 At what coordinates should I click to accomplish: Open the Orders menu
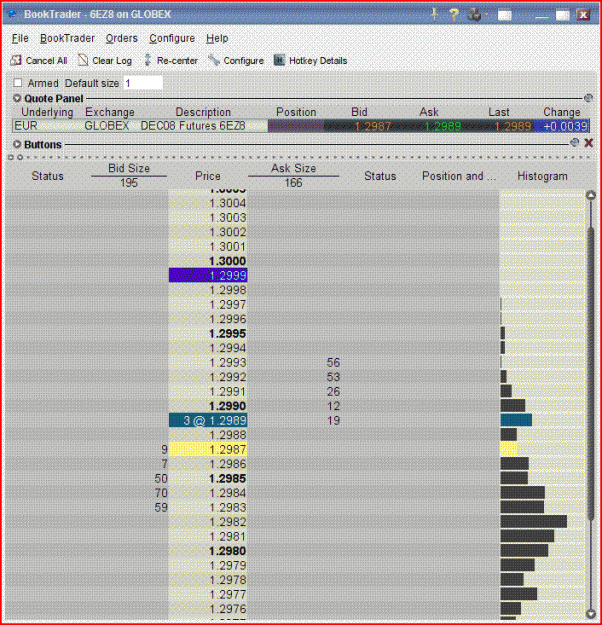(x=122, y=38)
